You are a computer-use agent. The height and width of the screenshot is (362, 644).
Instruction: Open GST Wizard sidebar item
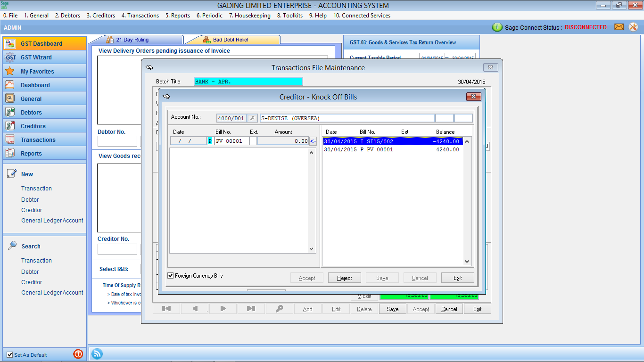coord(45,57)
